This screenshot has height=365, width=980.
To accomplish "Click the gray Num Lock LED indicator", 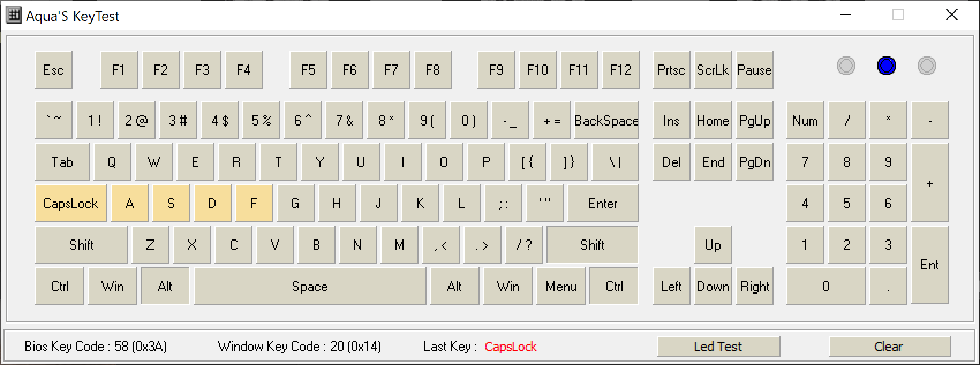I will click(846, 66).
